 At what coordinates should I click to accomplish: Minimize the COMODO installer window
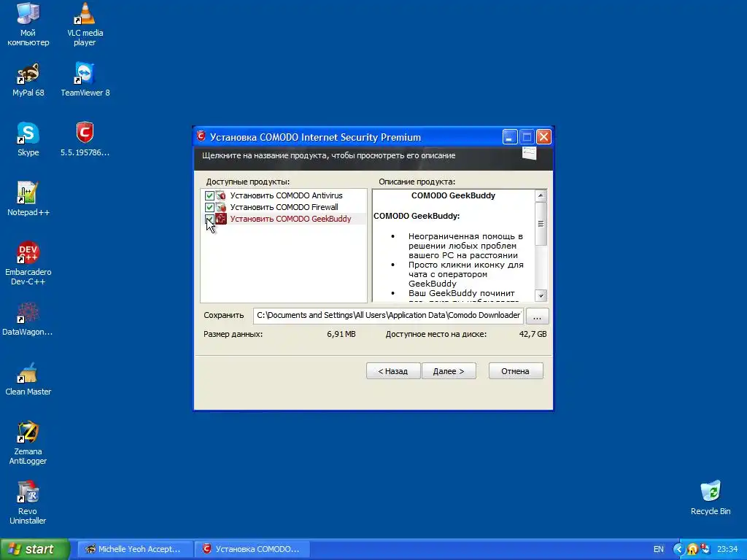tap(510, 137)
